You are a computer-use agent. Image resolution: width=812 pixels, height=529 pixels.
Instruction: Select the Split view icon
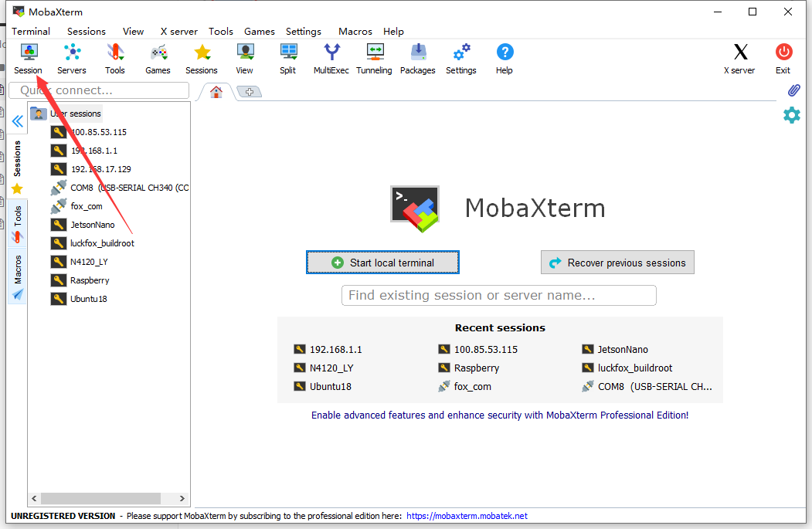click(287, 59)
